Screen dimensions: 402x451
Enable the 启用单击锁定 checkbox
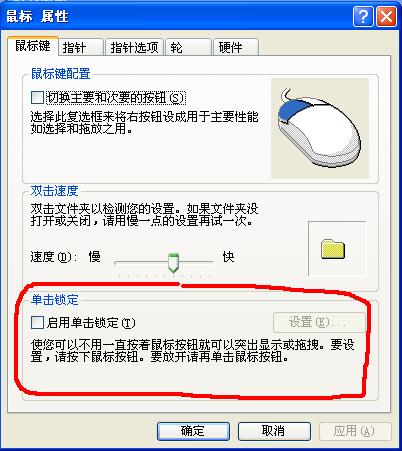point(37,323)
